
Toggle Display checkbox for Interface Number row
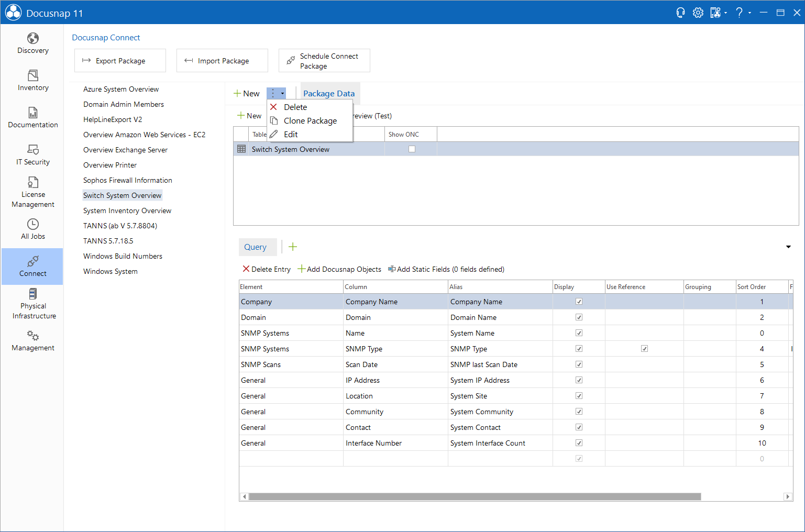579,443
